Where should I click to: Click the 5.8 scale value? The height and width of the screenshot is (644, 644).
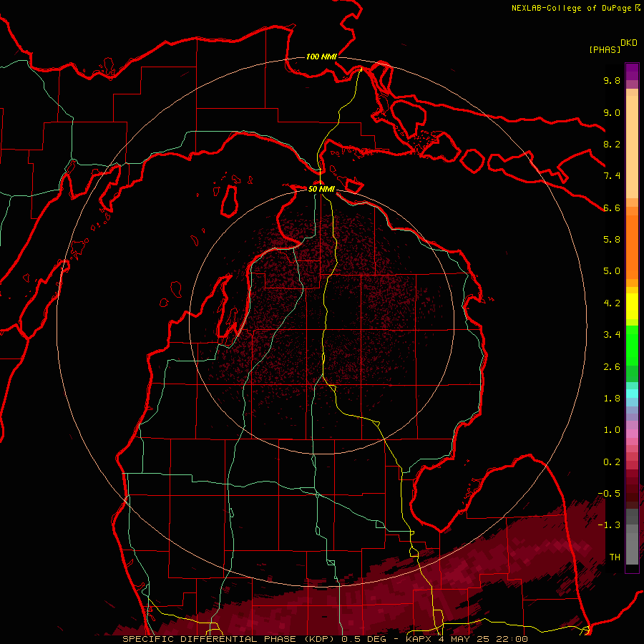[x=612, y=240]
